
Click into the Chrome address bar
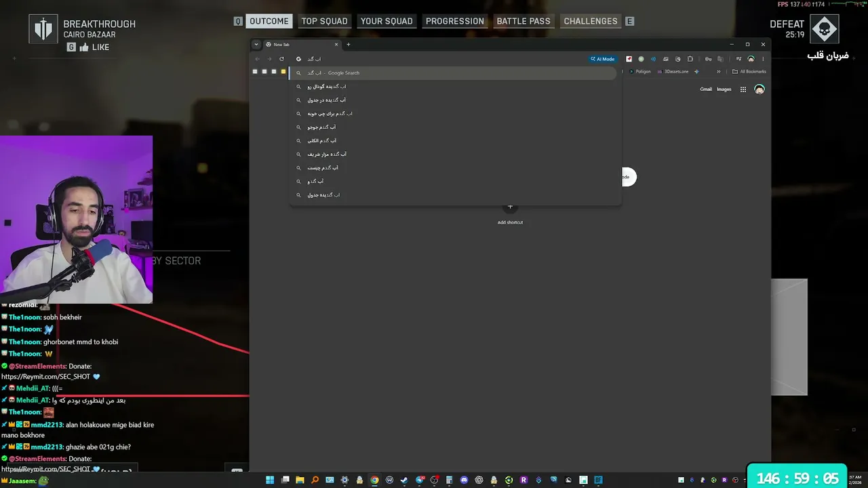point(441,59)
